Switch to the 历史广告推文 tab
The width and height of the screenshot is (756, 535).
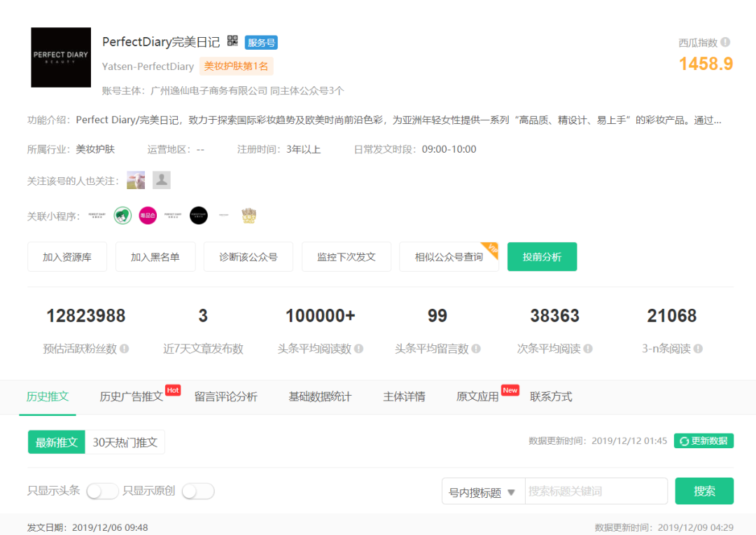click(131, 396)
